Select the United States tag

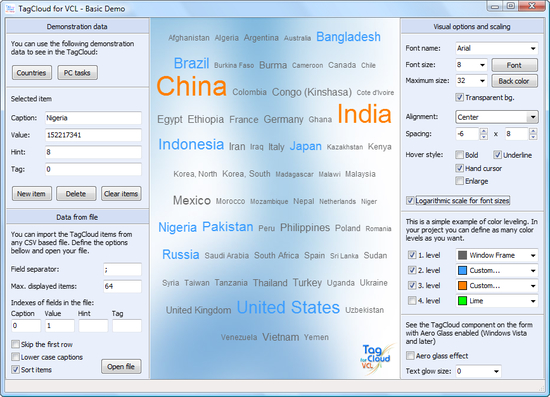(288, 307)
